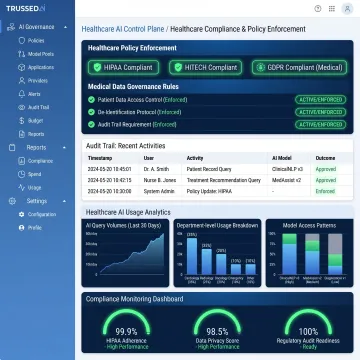Viewport: 360px width, 360px height.
Task: Click the MedAssist v2 model cell
Action: (286, 180)
